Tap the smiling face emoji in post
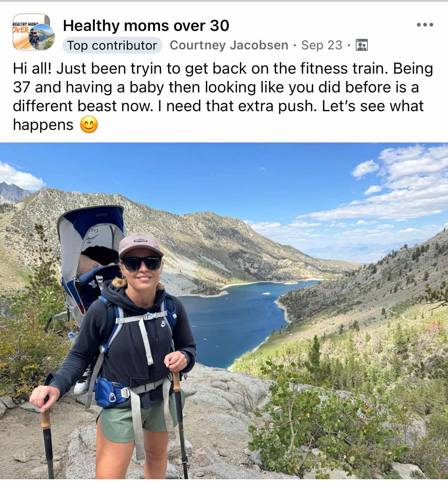 point(89,125)
